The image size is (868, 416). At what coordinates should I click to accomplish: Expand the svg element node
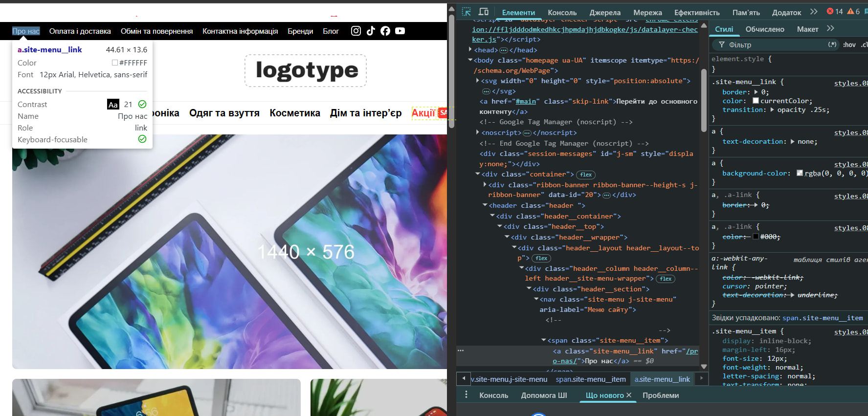point(478,81)
